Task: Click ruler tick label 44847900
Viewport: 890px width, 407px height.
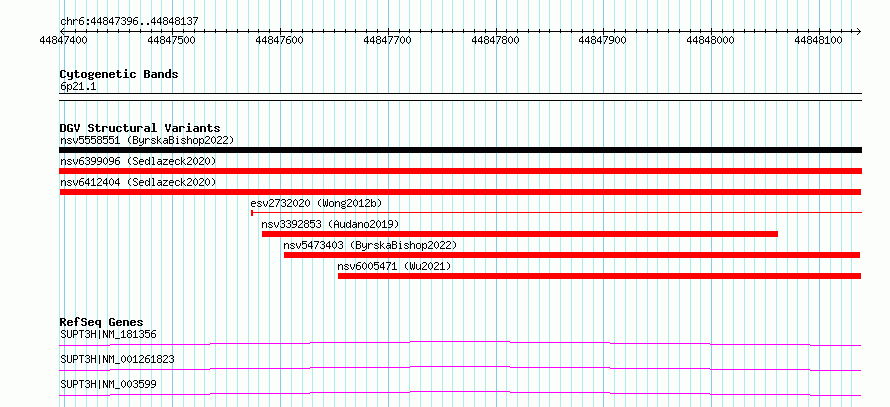Action: [603, 40]
